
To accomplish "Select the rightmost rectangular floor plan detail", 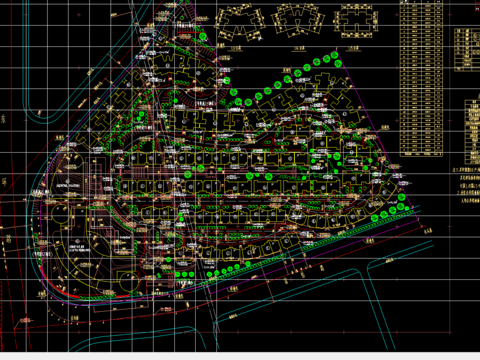I will point(356,21).
